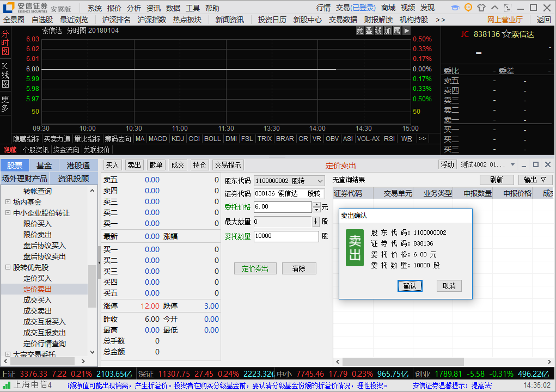Open the 网上营业厅 link
The height and width of the screenshot is (392, 556).
point(505,20)
